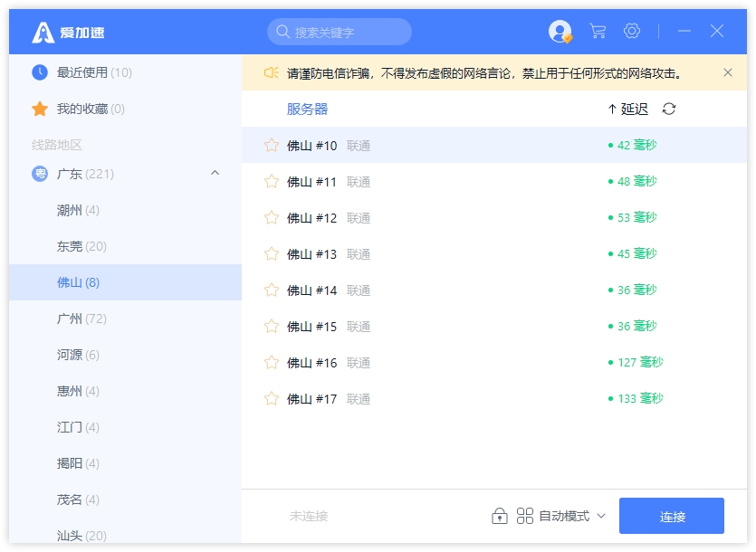Viewport: 756px width, 552px height.
Task: Favorite 佛山 #14 with its star
Action: [272, 290]
